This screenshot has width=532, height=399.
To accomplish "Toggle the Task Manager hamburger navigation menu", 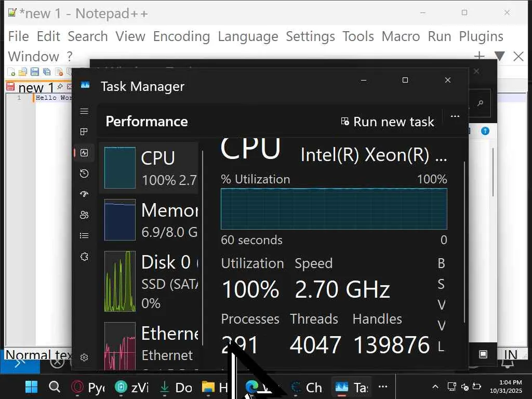I will click(x=84, y=111).
